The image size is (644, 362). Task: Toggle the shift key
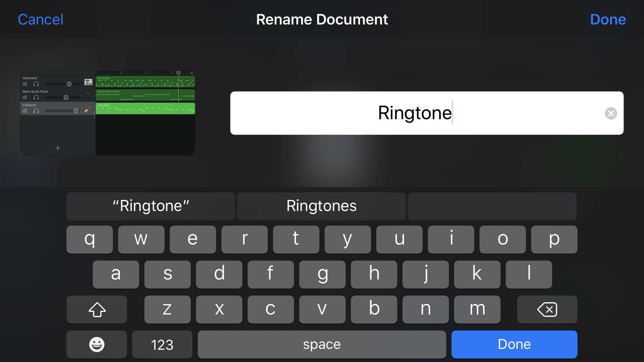pos(97,309)
